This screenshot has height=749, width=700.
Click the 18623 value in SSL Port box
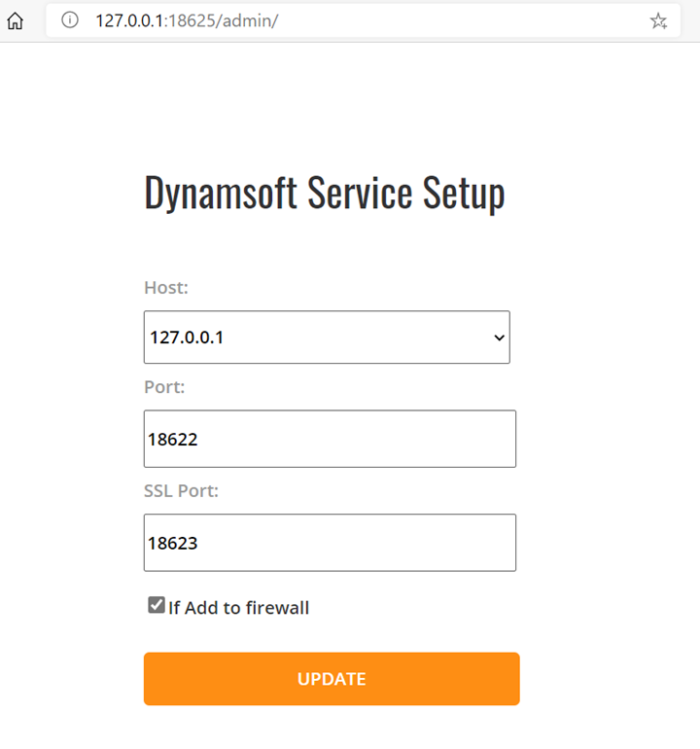(x=173, y=544)
